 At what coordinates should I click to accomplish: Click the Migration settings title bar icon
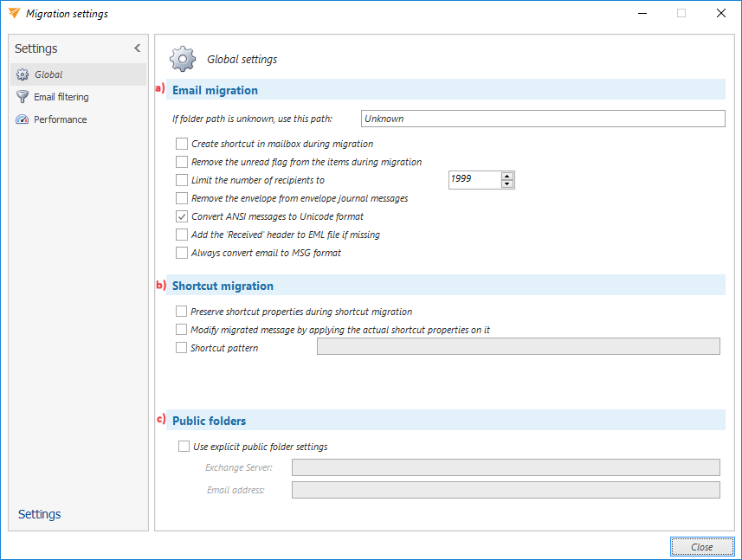(13, 13)
